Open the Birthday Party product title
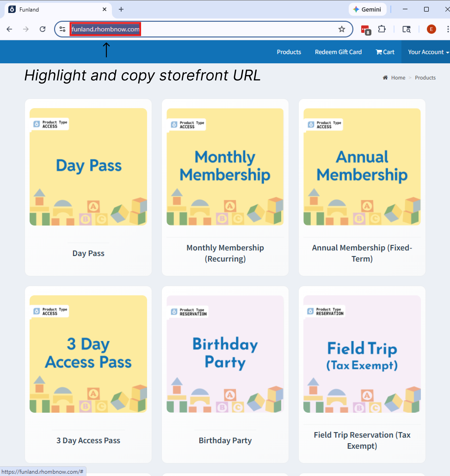Viewport: 450px width, 476px height. point(225,440)
